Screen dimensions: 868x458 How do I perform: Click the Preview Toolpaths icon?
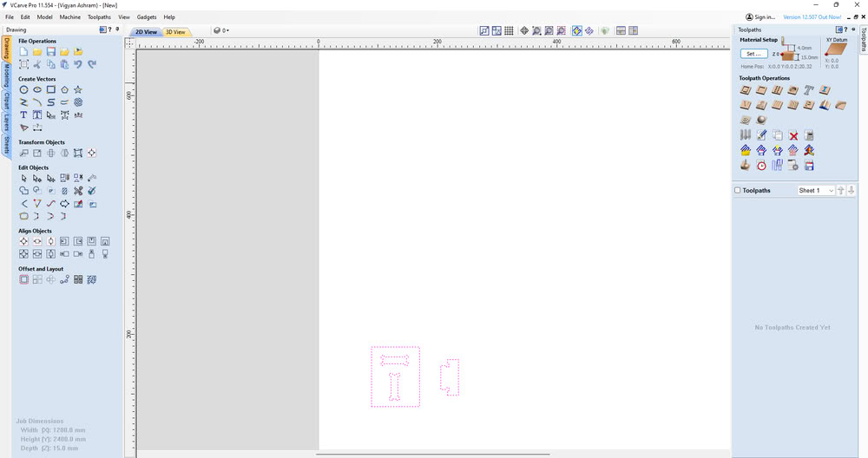click(746, 166)
